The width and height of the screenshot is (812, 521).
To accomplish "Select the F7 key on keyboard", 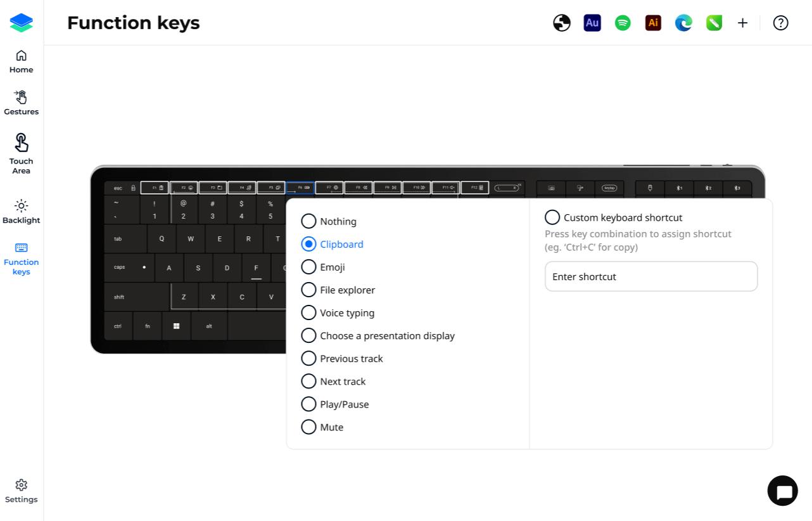I will [329, 188].
